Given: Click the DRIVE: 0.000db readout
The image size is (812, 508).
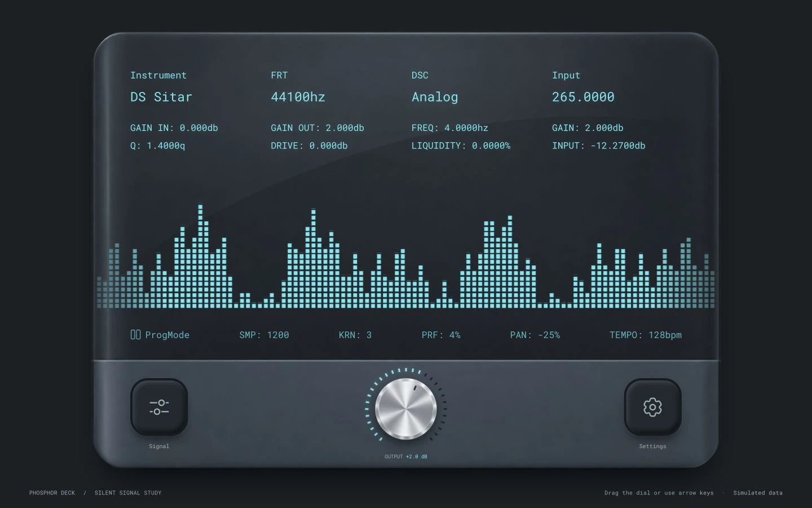Looking at the screenshot, I should click(x=309, y=146).
